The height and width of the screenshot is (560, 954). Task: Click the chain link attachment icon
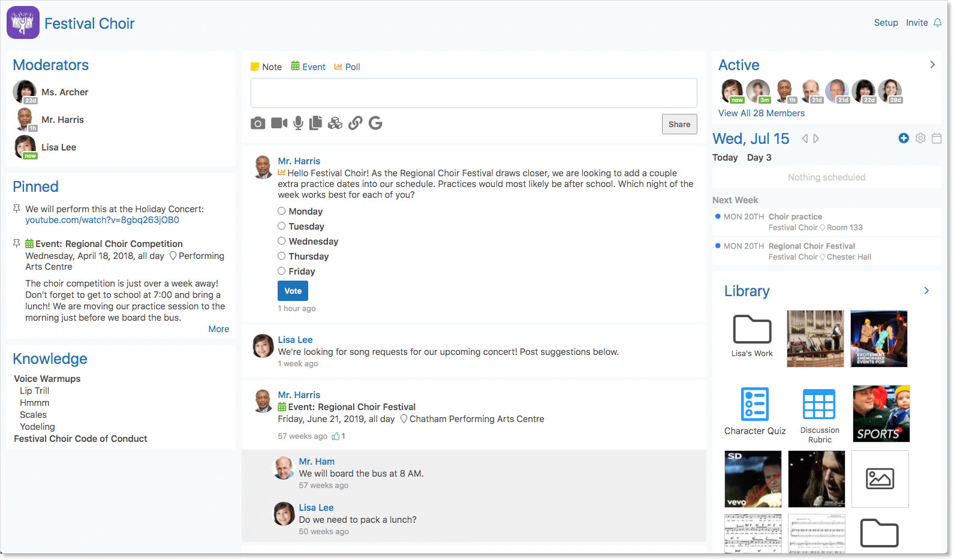[x=356, y=123]
